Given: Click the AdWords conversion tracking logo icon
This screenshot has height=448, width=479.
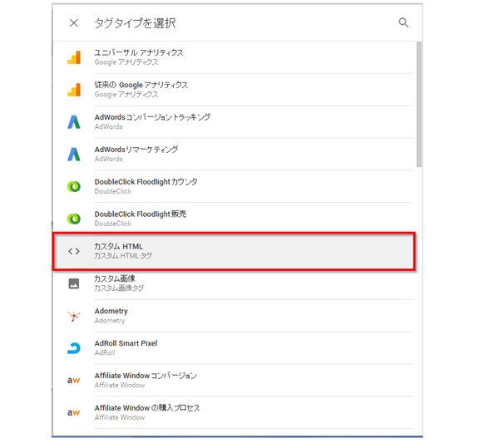Looking at the screenshot, I should click(74, 122).
